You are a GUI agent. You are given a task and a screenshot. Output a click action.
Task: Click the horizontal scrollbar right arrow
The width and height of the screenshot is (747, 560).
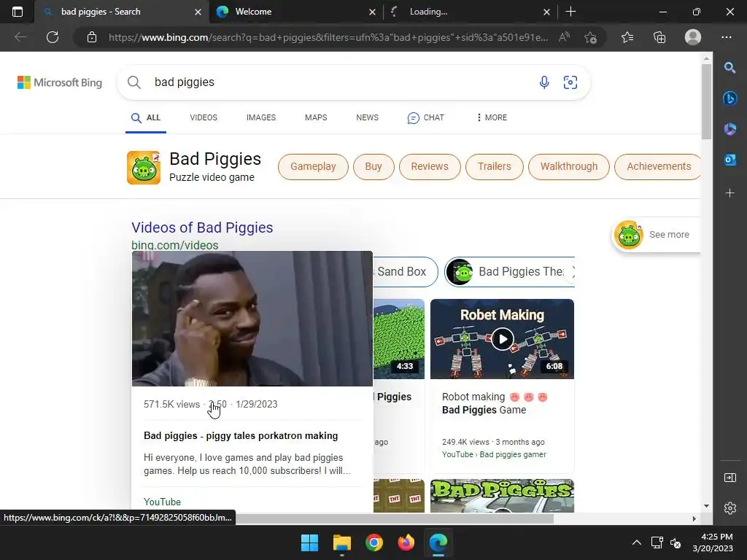pyautogui.click(x=694, y=518)
